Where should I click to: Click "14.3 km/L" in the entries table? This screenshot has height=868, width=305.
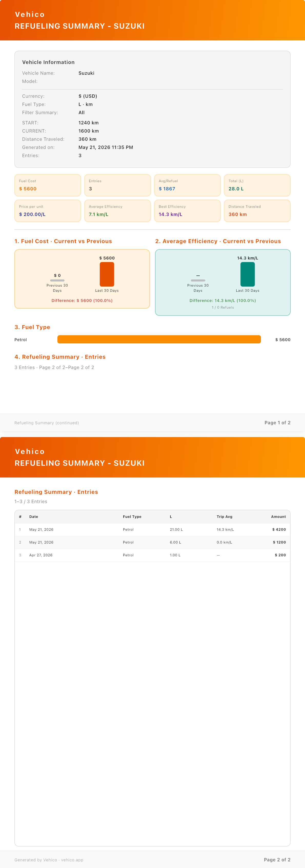click(x=225, y=529)
